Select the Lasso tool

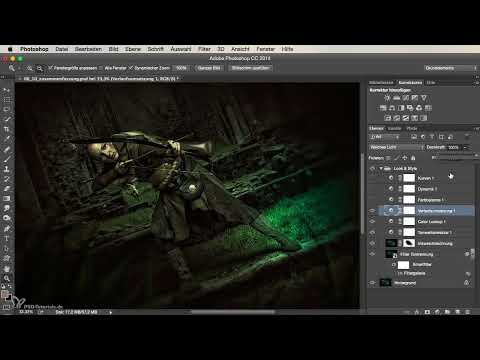click(6, 109)
